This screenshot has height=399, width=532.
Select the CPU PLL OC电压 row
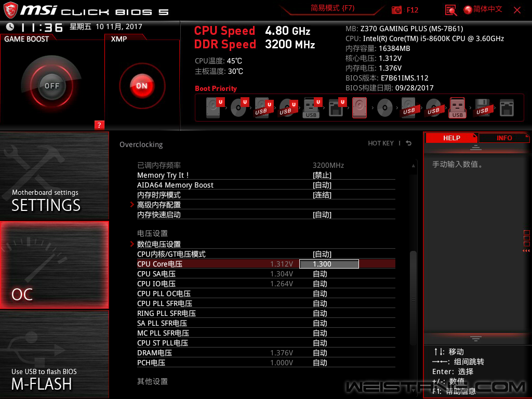pyautogui.click(x=266, y=293)
